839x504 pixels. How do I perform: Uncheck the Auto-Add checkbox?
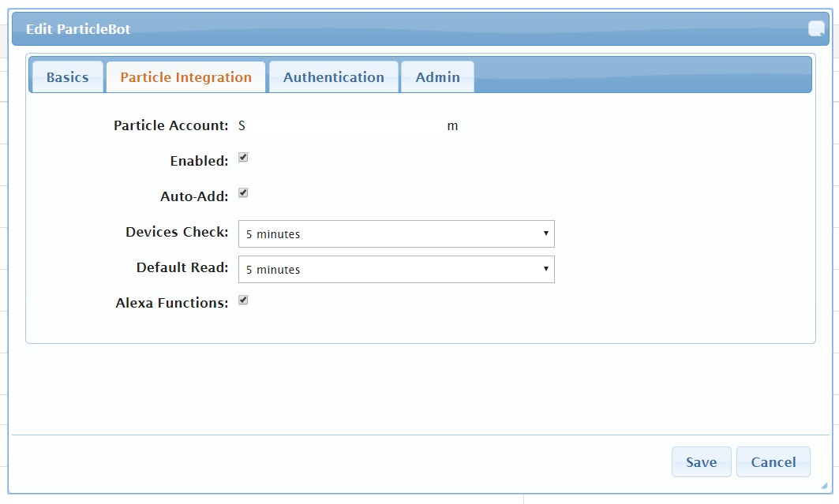point(243,193)
